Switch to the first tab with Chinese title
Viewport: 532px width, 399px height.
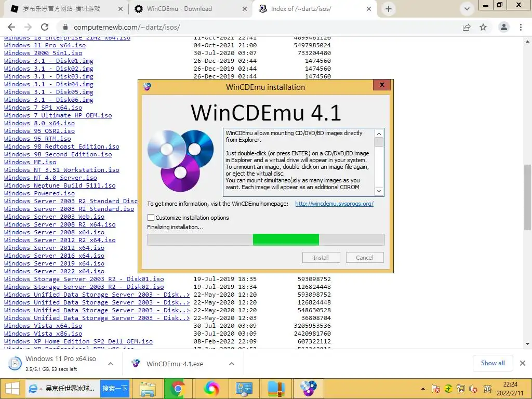click(x=66, y=9)
